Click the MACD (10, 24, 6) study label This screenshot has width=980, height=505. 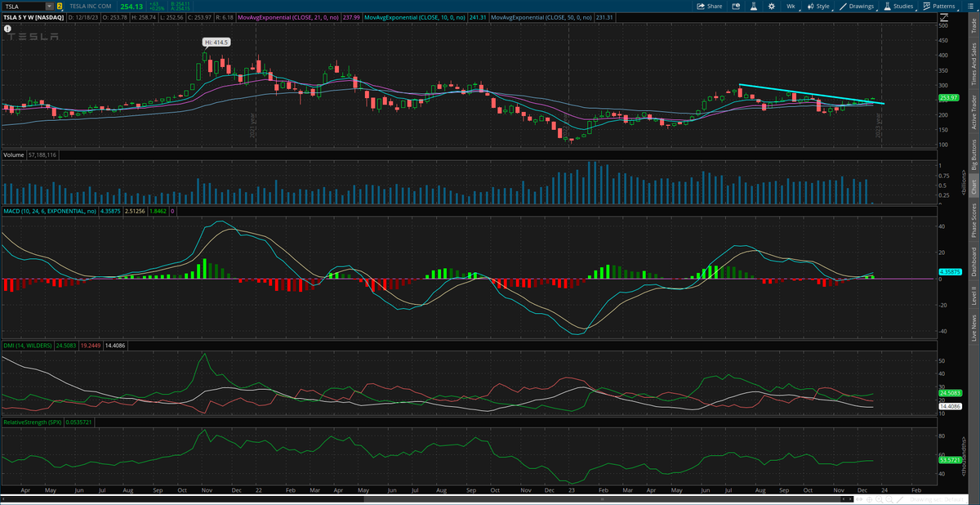pos(51,210)
